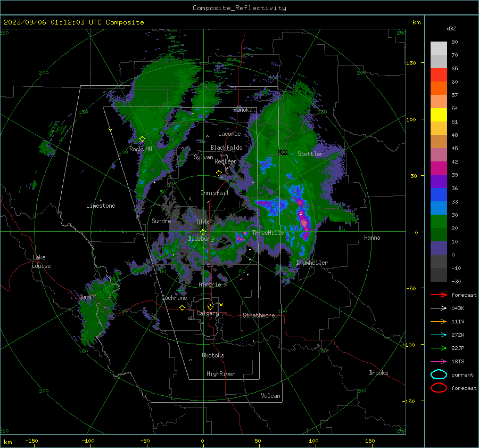Select the red 60-65 dBZ swatch
479x448 pixels.
pos(439,75)
